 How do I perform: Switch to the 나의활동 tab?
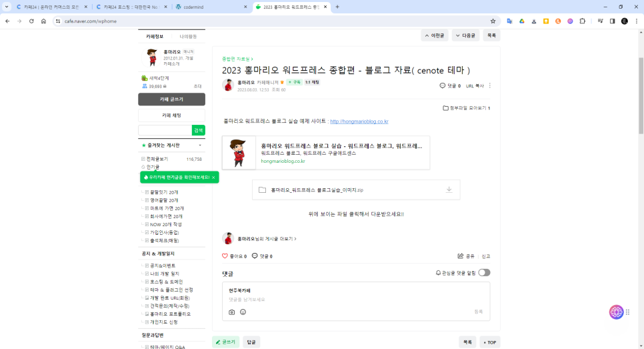coord(188,36)
